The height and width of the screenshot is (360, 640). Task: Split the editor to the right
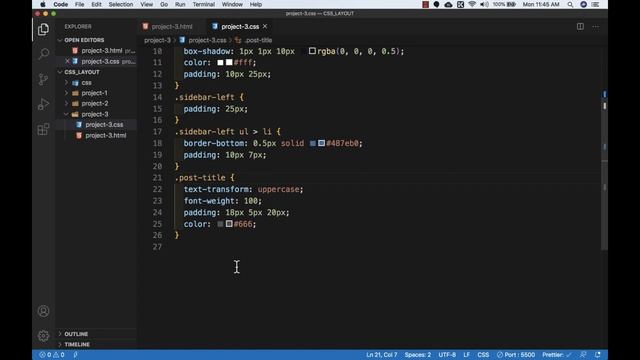pos(580,27)
